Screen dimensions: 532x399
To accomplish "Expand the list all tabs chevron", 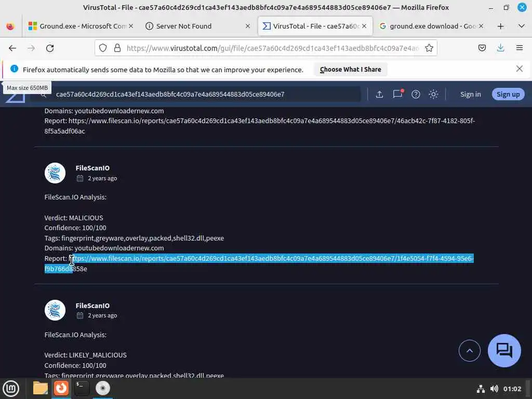I will click(522, 26).
